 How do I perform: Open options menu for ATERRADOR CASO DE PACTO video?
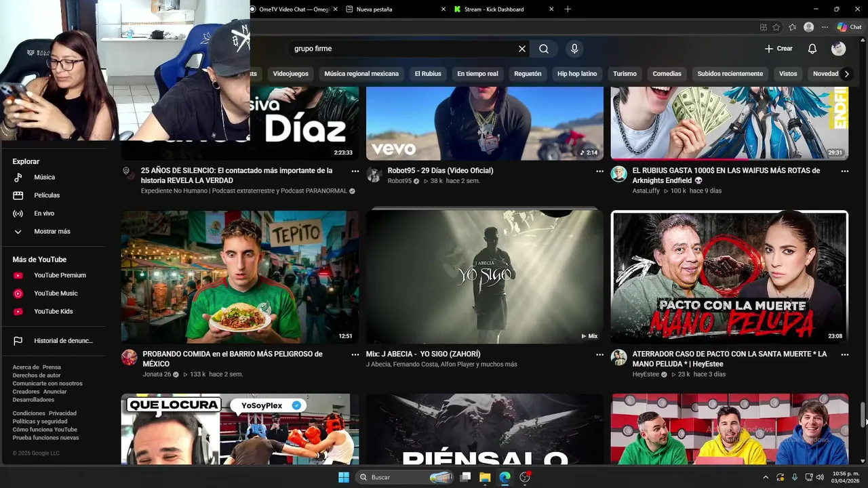844,354
